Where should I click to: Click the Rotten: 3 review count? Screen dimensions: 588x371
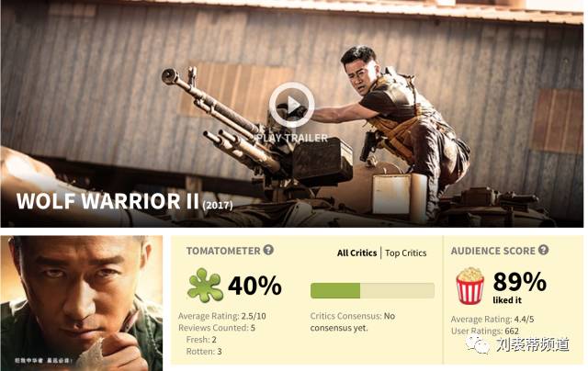pyautogui.click(x=204, y=352)
